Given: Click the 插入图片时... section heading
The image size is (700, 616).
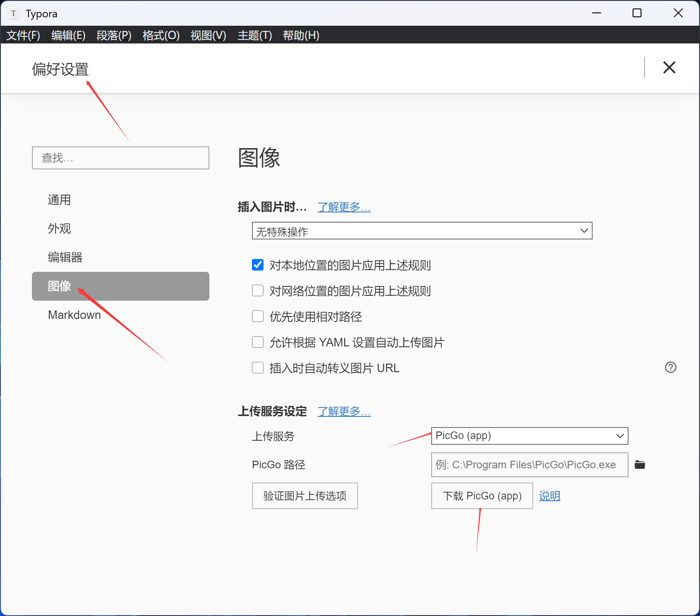Looking at the screenshot, I should pos(272,207).
